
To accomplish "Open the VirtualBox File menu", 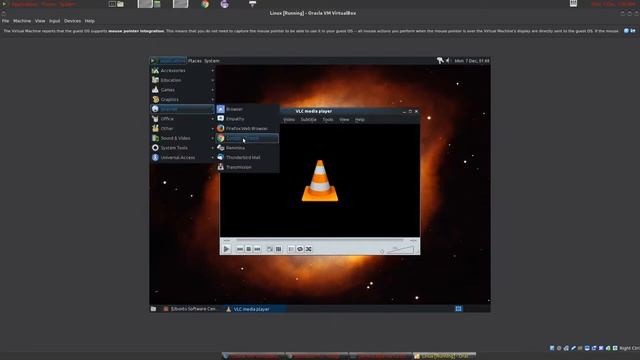I will pos(6,21).
